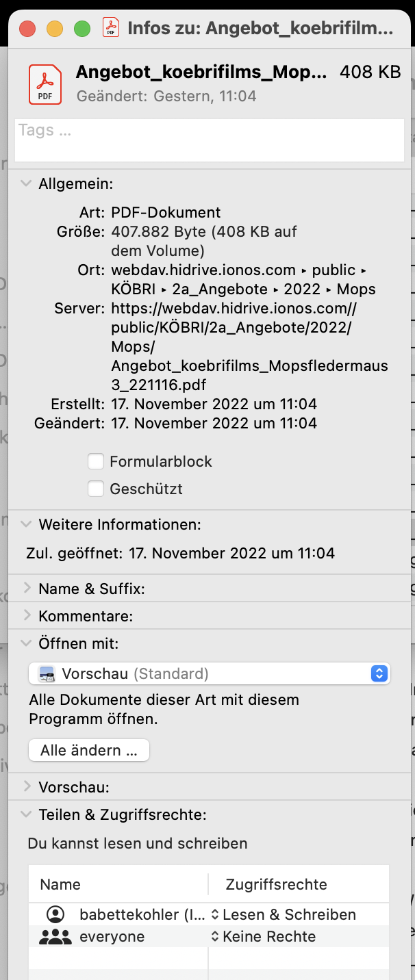Open the Vorschau (Standard) app dropdown
415x980 pixels.
point(210,674)
